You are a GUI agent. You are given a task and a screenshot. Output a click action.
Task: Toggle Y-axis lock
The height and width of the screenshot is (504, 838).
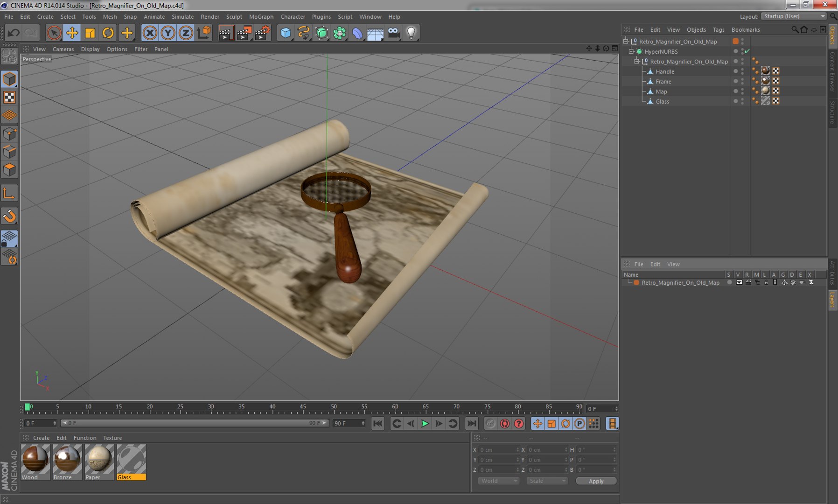pos(168,33)
